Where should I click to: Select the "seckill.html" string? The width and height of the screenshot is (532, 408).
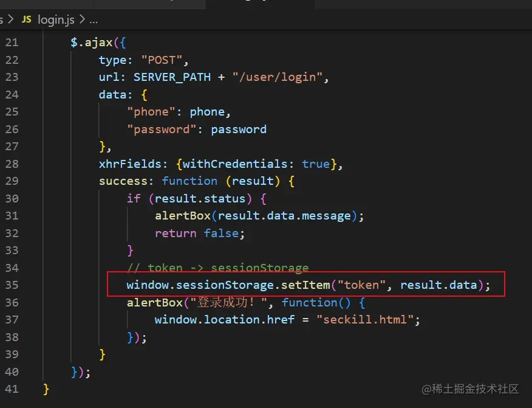tap(365, 320)
